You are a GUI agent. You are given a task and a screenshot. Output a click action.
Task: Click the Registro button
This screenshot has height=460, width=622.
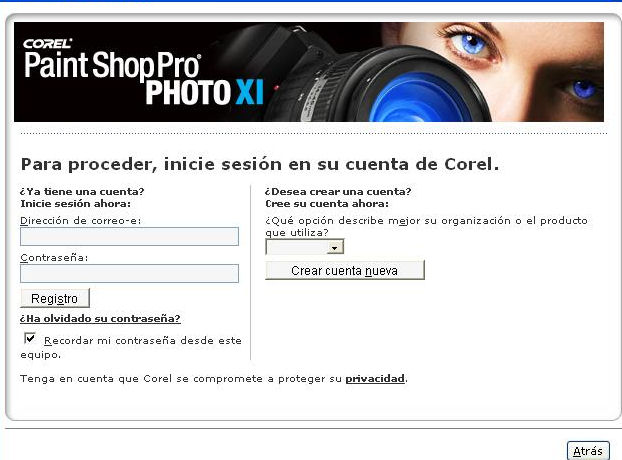click(x=55, y=298)
